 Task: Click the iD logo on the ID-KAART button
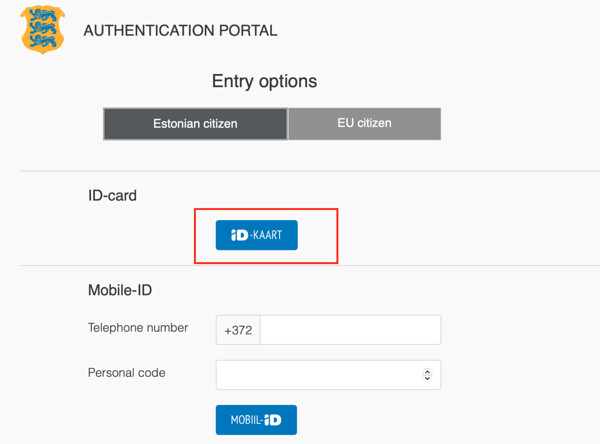pos(240,235)
